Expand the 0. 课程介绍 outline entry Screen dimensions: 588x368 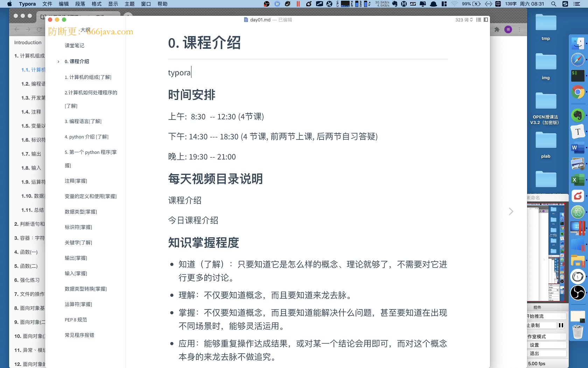pos(58,61)
